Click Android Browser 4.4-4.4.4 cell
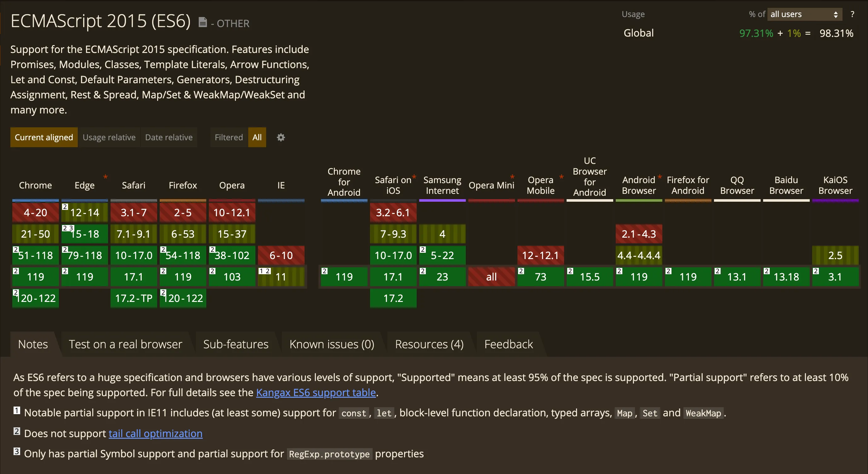 [639, 255]
